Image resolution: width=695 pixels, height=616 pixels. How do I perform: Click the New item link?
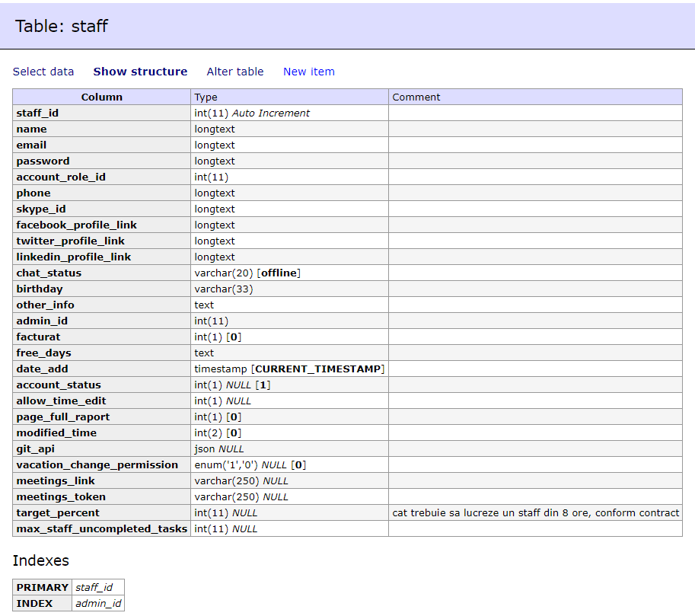click(x=309, y=72)
